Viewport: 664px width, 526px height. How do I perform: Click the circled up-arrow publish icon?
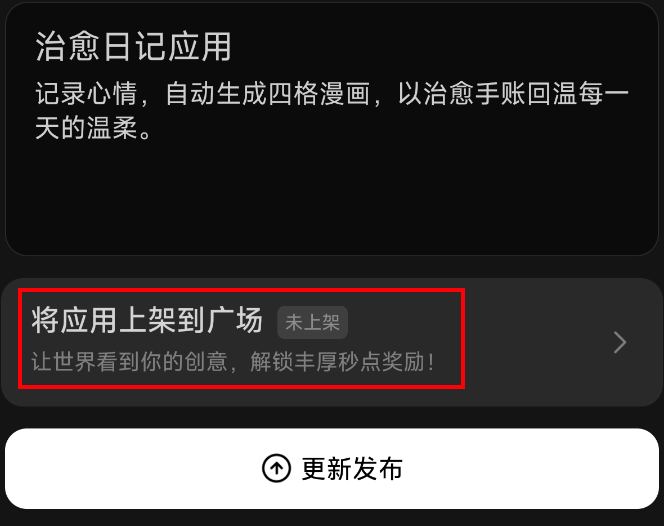tap(276, 468)
